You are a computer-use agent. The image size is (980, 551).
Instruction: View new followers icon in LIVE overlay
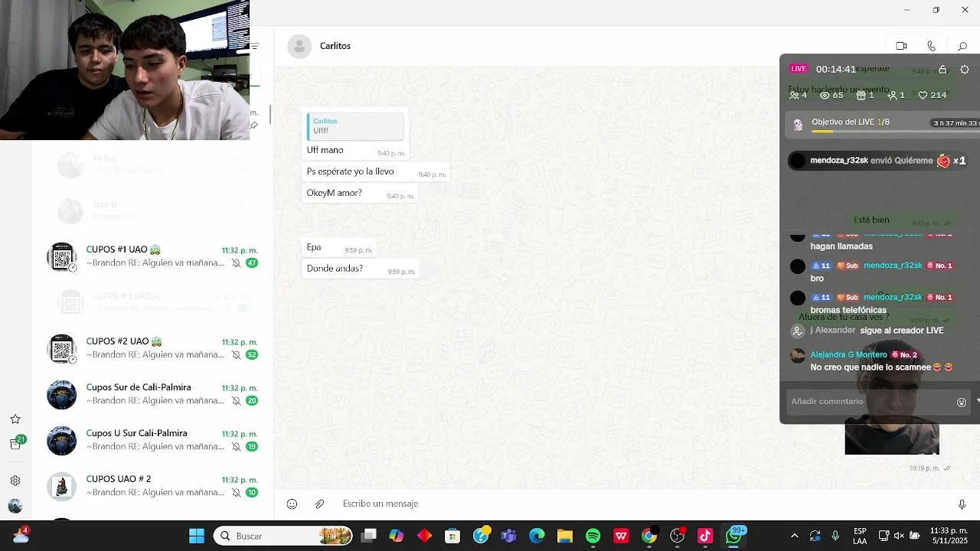[892, 95]
